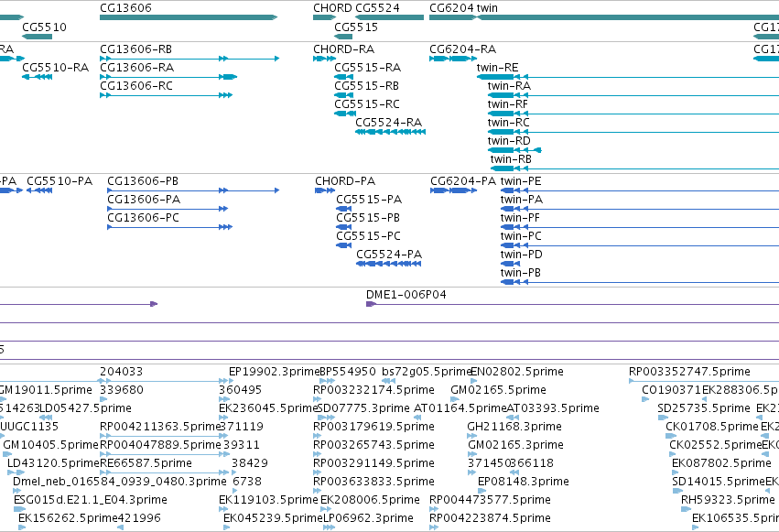The image size is (779, 532).
Task: Select protein CG13606-PB
Action: [x=143, y=181]
